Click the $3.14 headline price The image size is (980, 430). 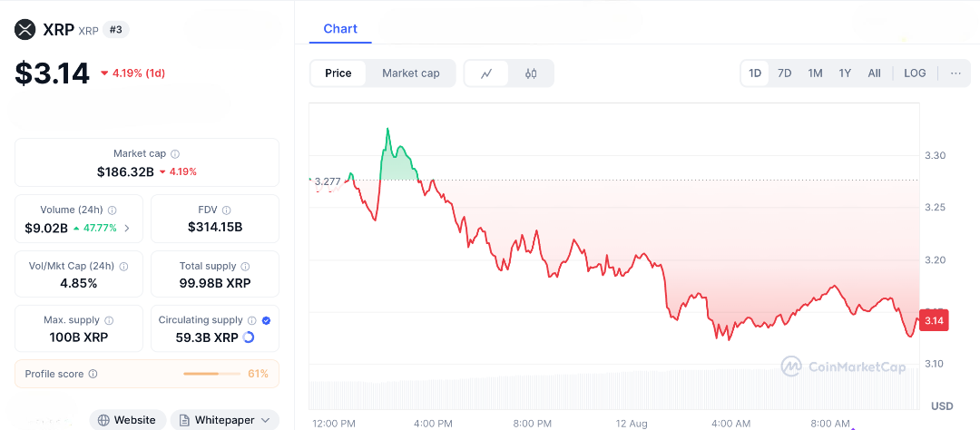53,73
